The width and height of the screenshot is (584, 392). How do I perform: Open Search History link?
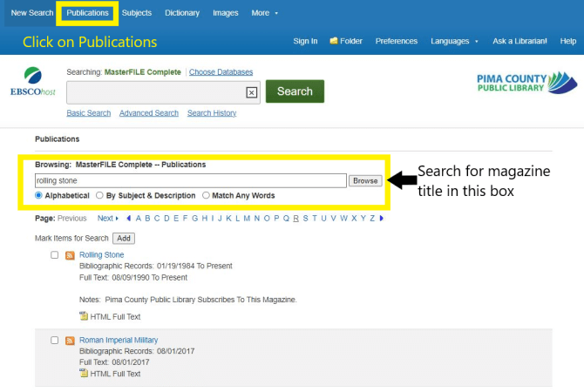(x=212, y=112)
